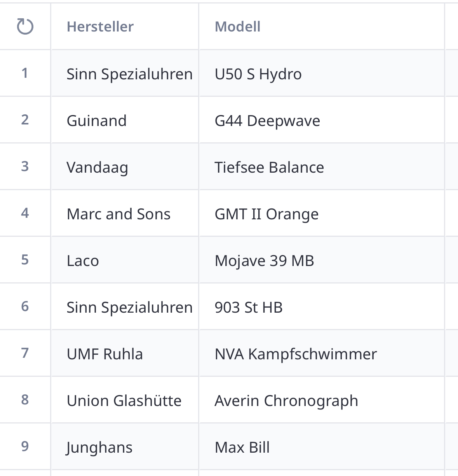Click the refresh icon in the table corner
Viewport: 458px width, 476px height.
coord(25,26)
